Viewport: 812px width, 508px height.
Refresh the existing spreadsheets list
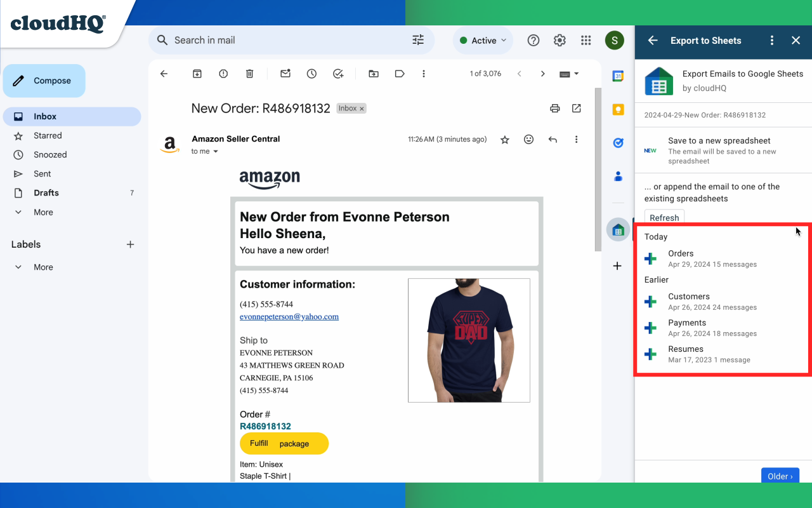pos(664,218)
